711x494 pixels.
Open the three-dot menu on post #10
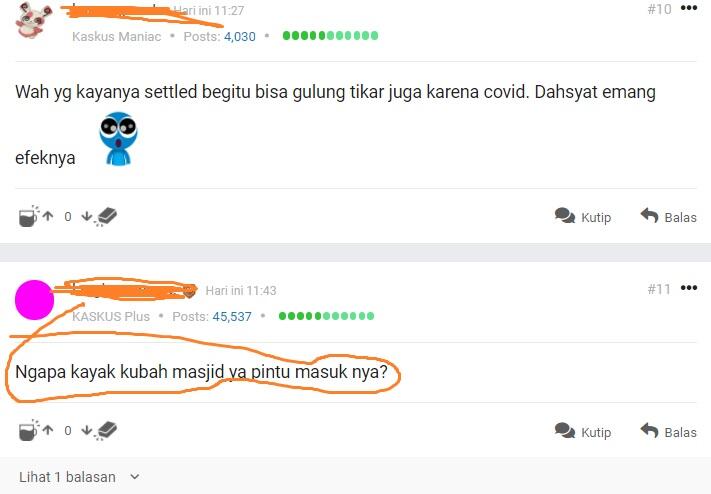click(x=689, y=8)
